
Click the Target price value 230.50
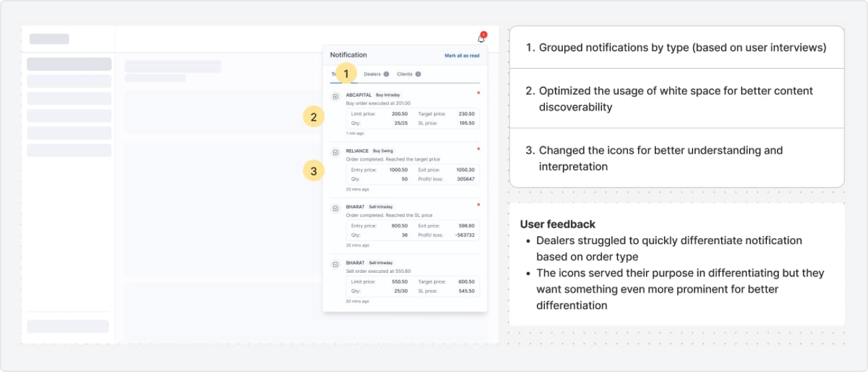click(x=466, y=114)
